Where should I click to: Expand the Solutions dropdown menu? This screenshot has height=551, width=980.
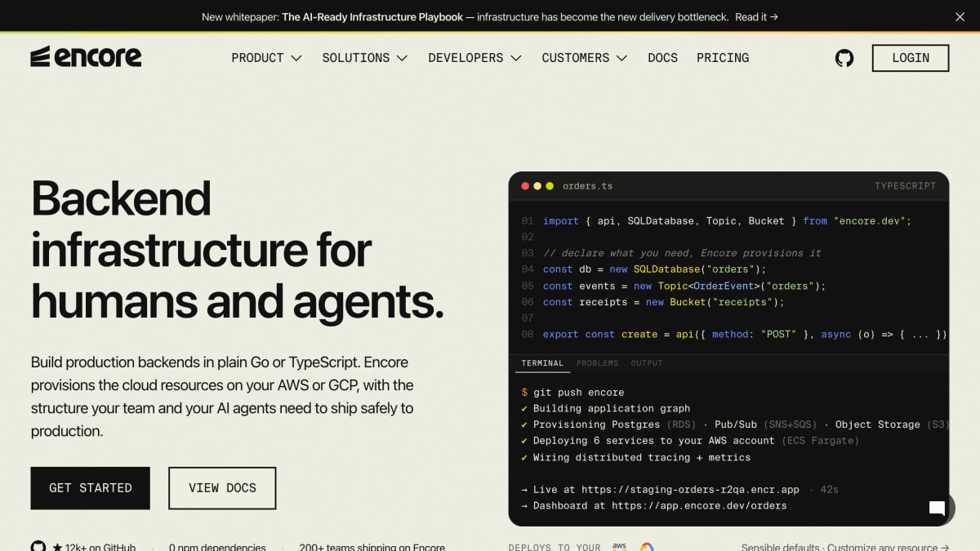(365, 58)
